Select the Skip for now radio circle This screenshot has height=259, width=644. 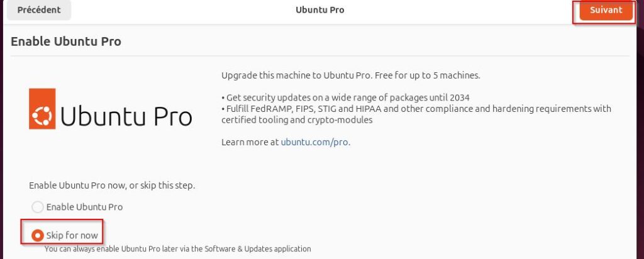pos(37,236)
